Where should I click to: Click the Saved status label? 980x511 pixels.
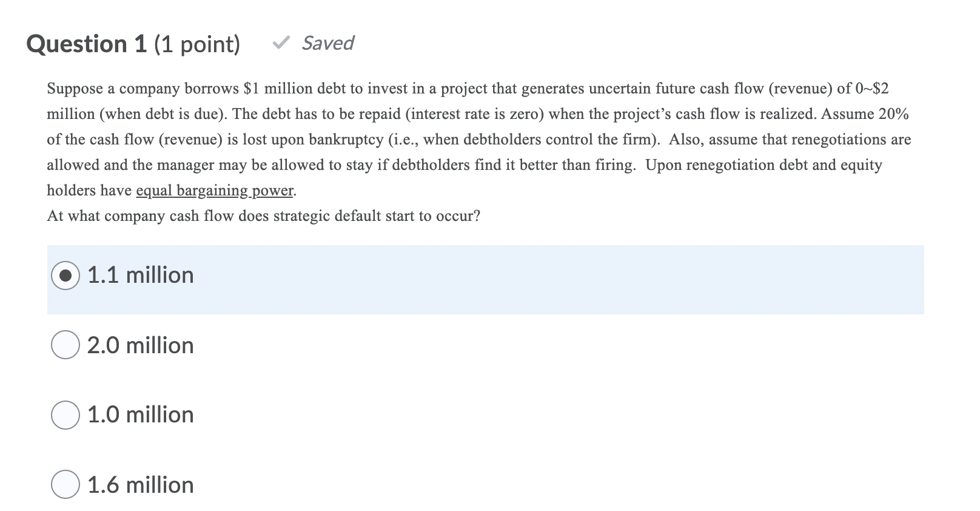[327, 43]
